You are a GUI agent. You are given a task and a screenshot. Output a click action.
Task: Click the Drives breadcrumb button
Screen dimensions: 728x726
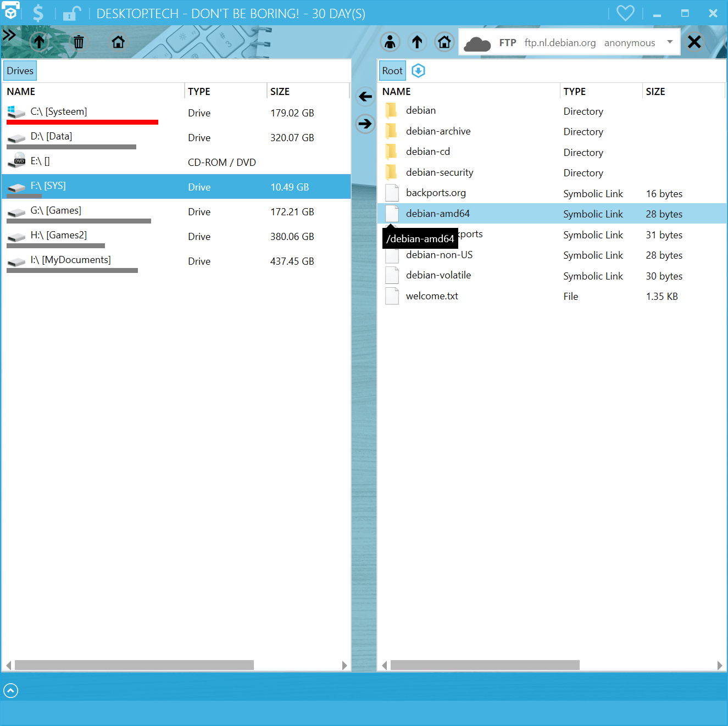pyautogui.click(x=20, y=71)
